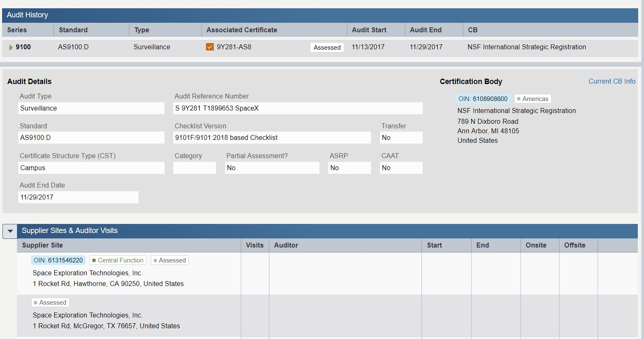Click the Audit Reference Number field
644x339 pixels.
pos(298,108)
